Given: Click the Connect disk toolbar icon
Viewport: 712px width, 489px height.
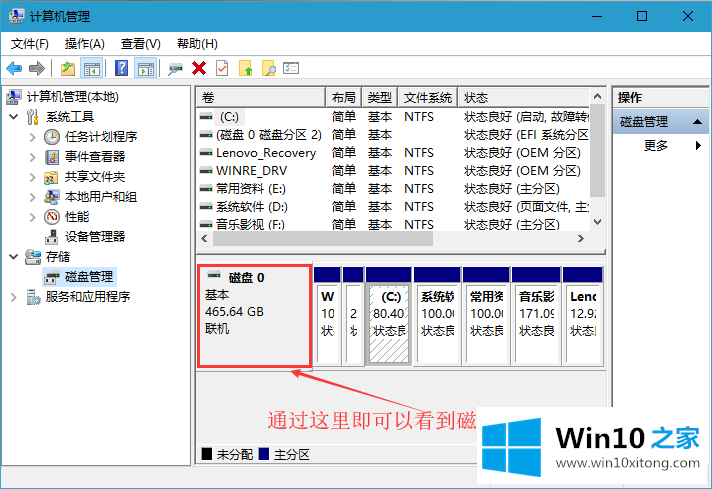Looking at the screenshot, I should (175, 69).
